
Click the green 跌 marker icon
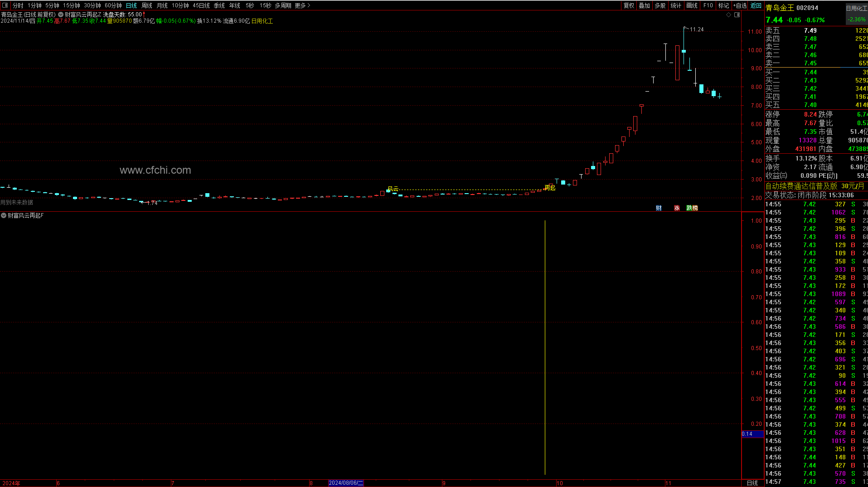click(689, 208)
